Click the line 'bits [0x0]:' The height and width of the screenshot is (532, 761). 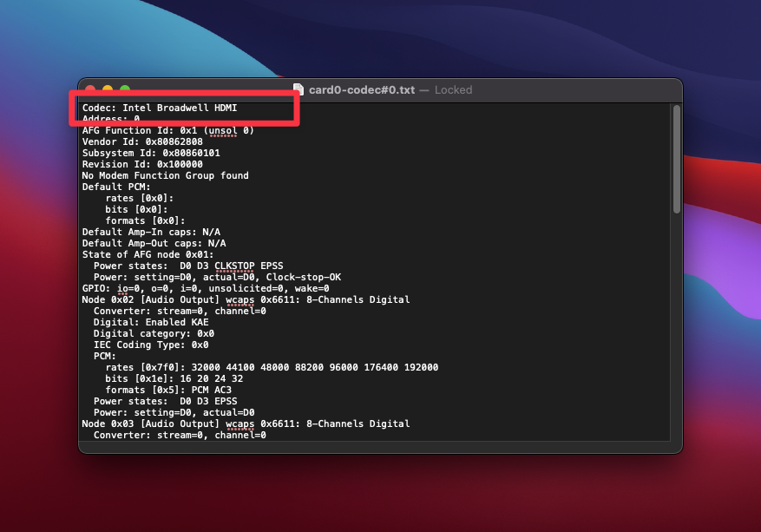tap(136, 209)
